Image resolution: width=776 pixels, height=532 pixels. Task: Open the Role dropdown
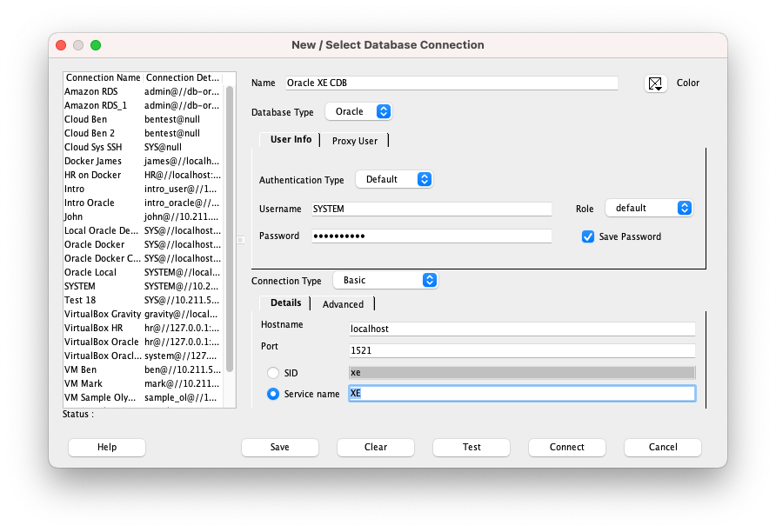click(x=648, y=208)
